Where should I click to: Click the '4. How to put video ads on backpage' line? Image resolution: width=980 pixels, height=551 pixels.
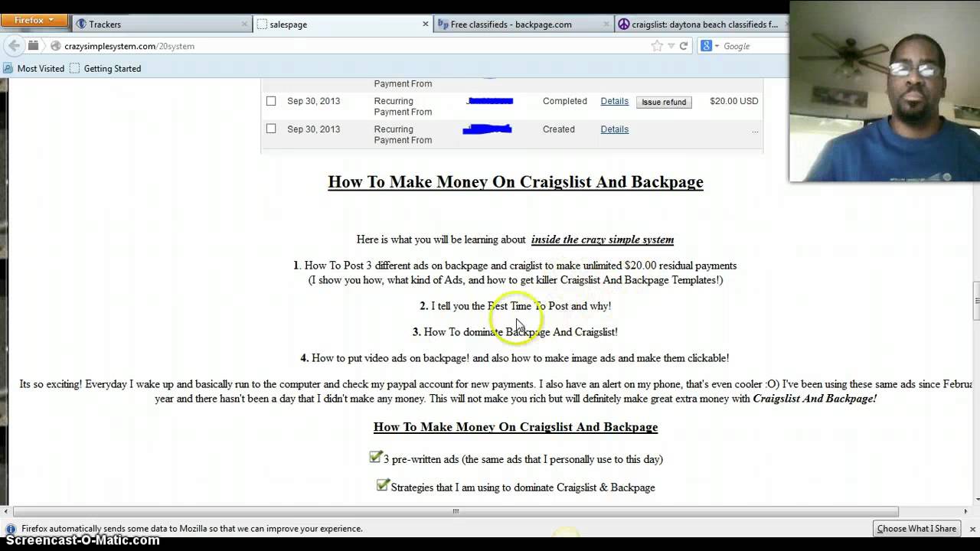coord(514,358)
